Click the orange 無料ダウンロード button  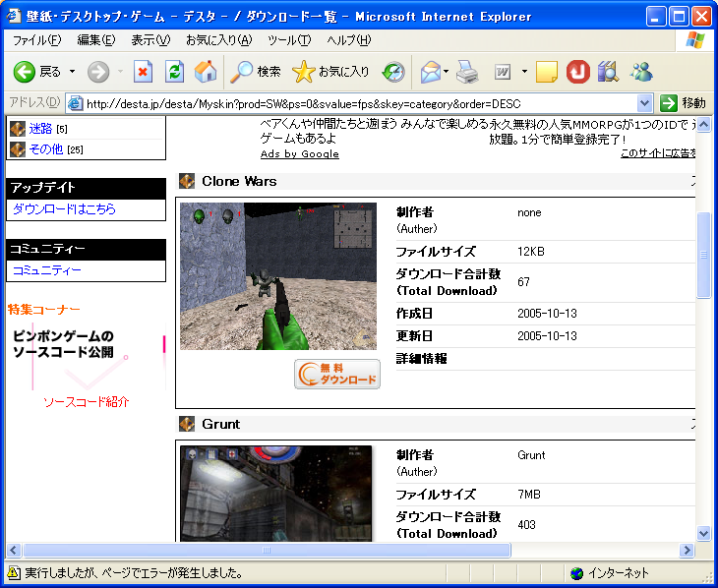tap(337, 375)
